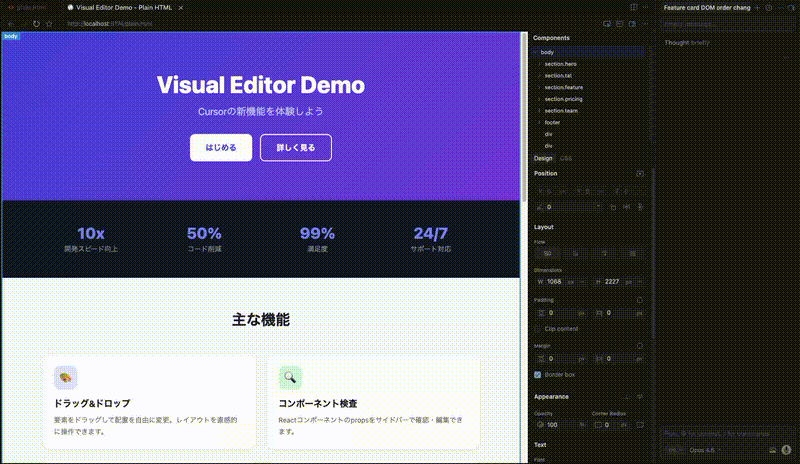800x464 pixels.
Task: Click the 99% statistic
Action: click(317, 233)
